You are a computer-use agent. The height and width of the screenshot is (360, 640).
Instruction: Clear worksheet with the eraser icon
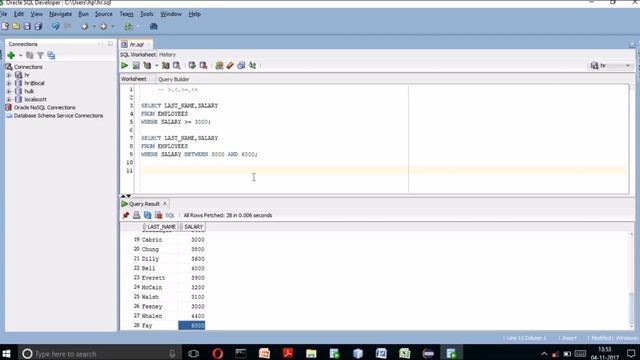pyautogui.click(x=230, y=66)
